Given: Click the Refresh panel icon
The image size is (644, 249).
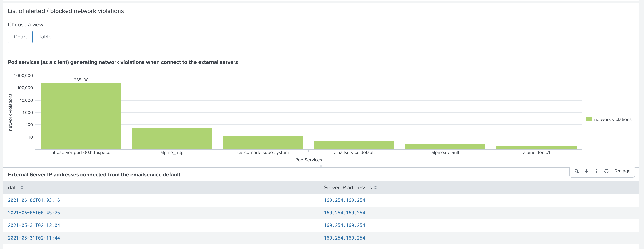Looking at the screenshot, I should tap(606, 171).
